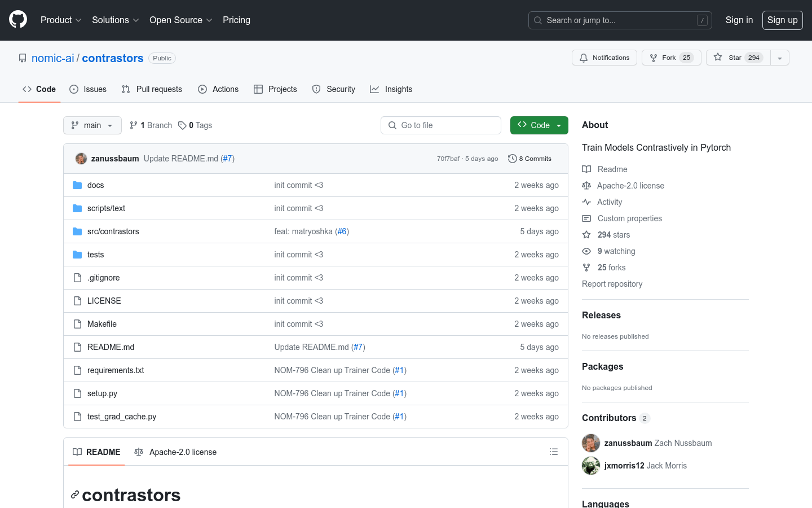Switch to the Security tab

[334, 89]
